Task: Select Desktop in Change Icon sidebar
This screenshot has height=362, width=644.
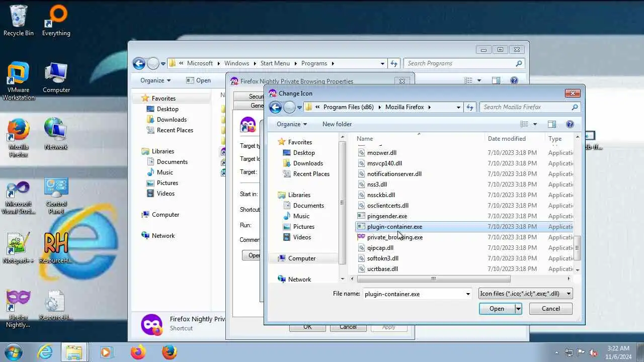Action: [304, 153]
